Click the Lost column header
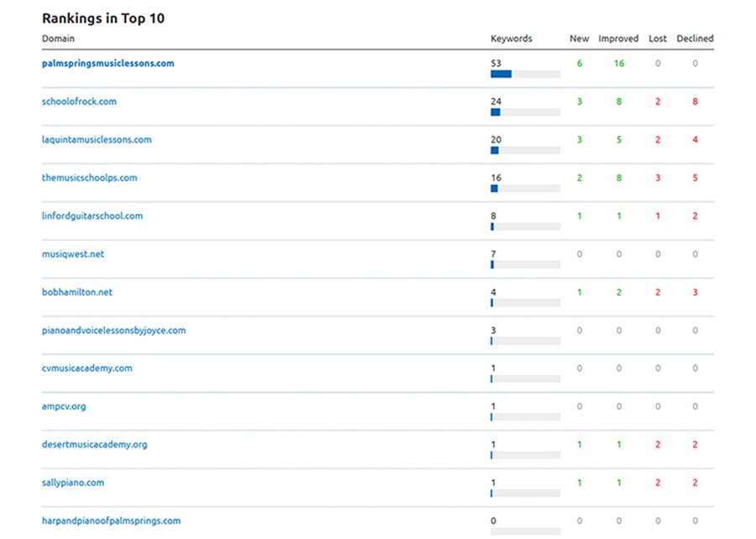Screen dimensions: 756x539 [658, 39]
